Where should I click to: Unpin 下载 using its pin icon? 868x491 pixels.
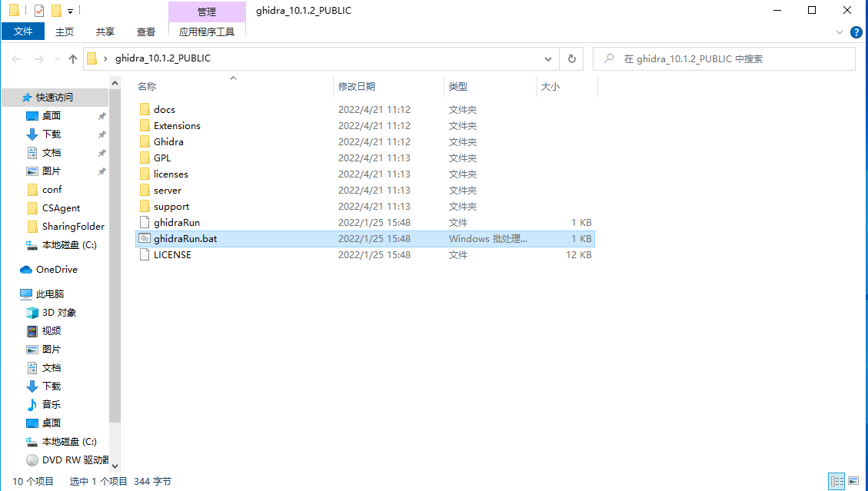pyautogui.click(x=101, y=134)
